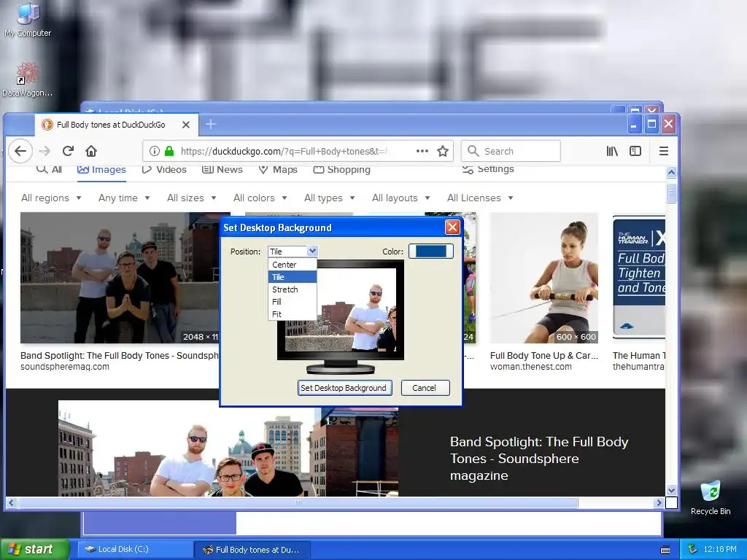Open the Firefox home page icon

pyautogui.click(x=91, y=152)
